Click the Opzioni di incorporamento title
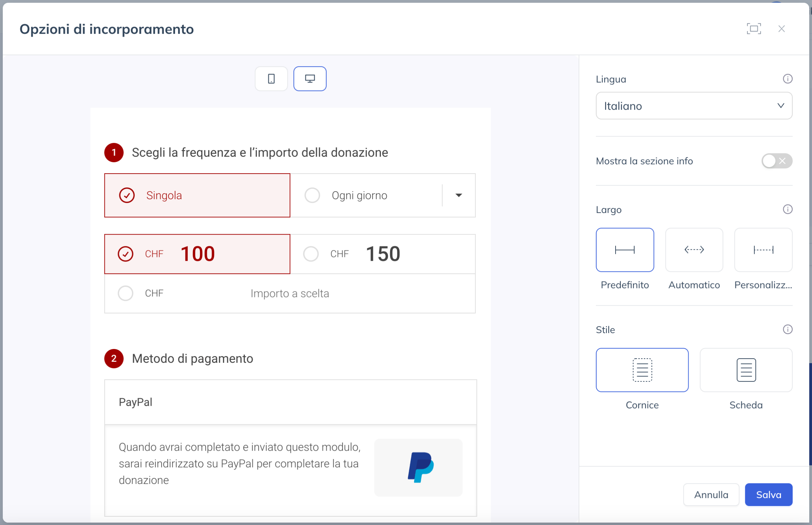Viewport: 812px width, 525px height. (106, 29)
